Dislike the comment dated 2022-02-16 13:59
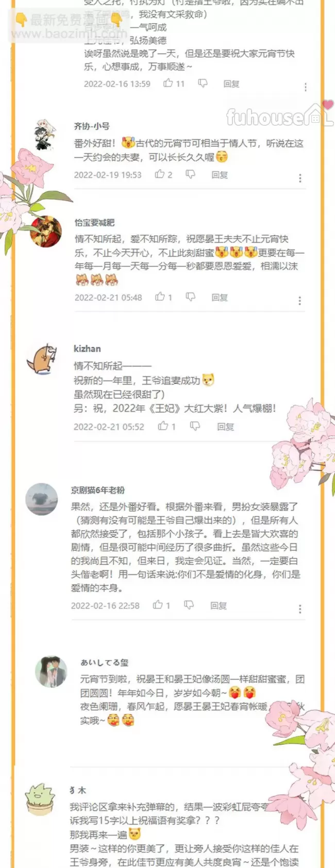 point(203,84)
